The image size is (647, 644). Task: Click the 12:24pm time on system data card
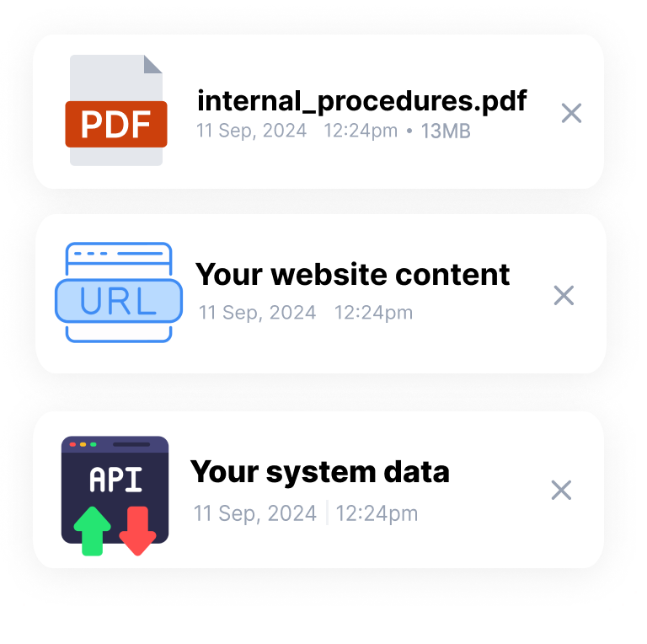[x=377, y=513]
